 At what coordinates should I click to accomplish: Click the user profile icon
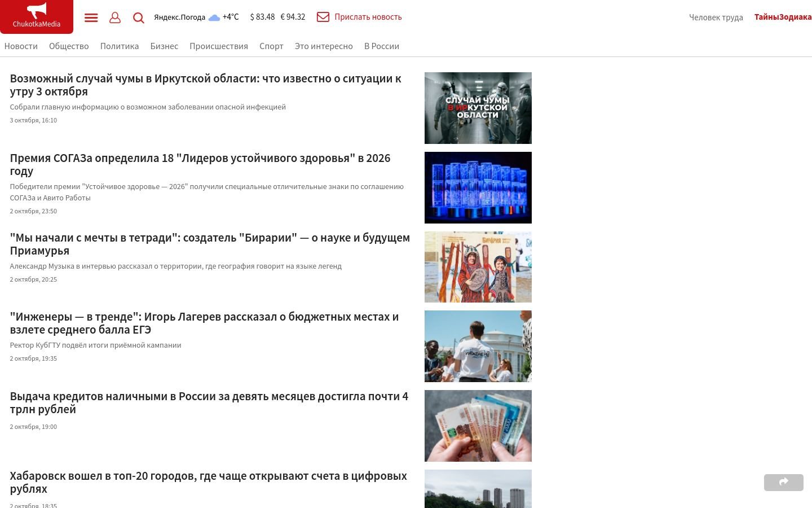point(115,17)
